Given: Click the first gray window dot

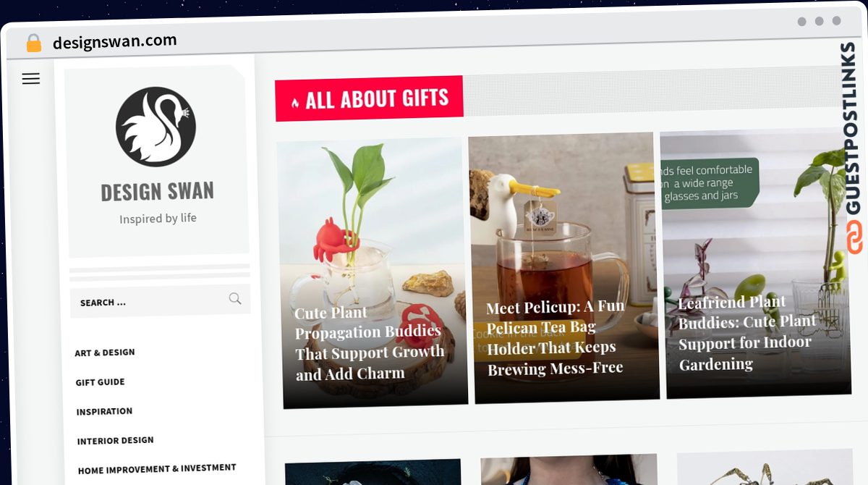Looking at the screenshot, I should (x=801, y=22).
